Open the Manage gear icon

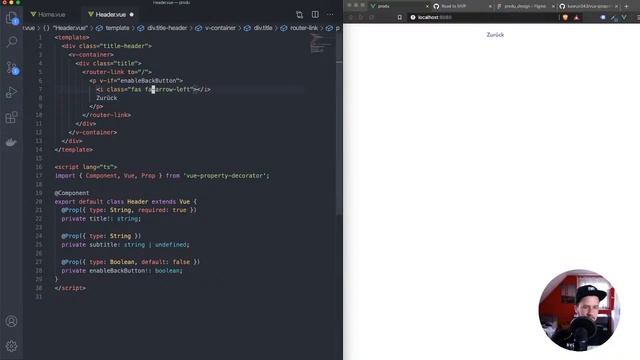(x=11, y=346)
